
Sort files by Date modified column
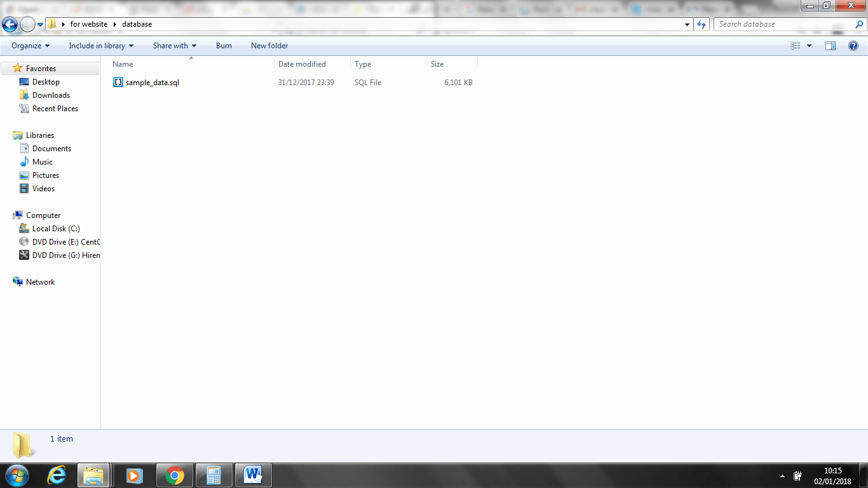coord(302,64)
